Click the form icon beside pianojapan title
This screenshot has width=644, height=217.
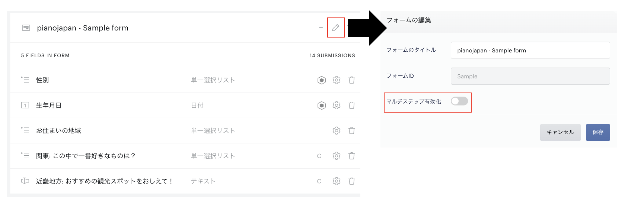click(26, 28)
